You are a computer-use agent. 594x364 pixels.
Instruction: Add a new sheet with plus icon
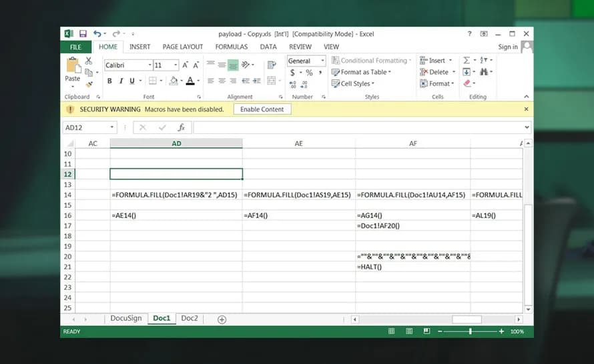[222, 319]
